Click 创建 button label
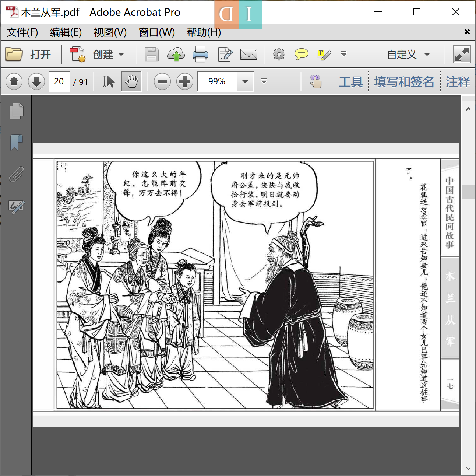Screen dimensions: 476x476 (103, 55)
